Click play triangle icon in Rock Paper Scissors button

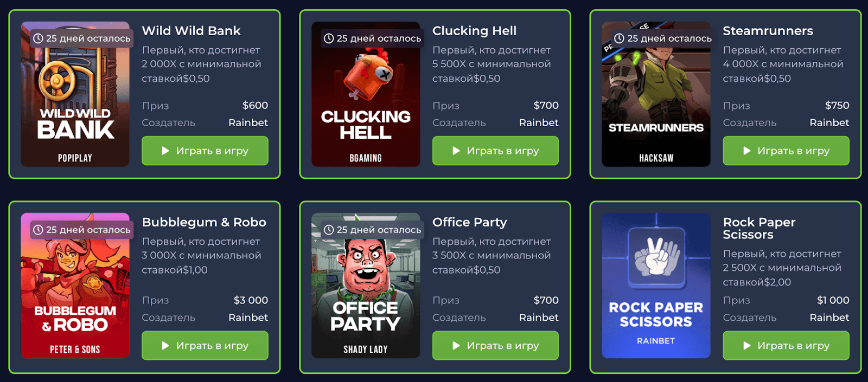pos(747,346)
